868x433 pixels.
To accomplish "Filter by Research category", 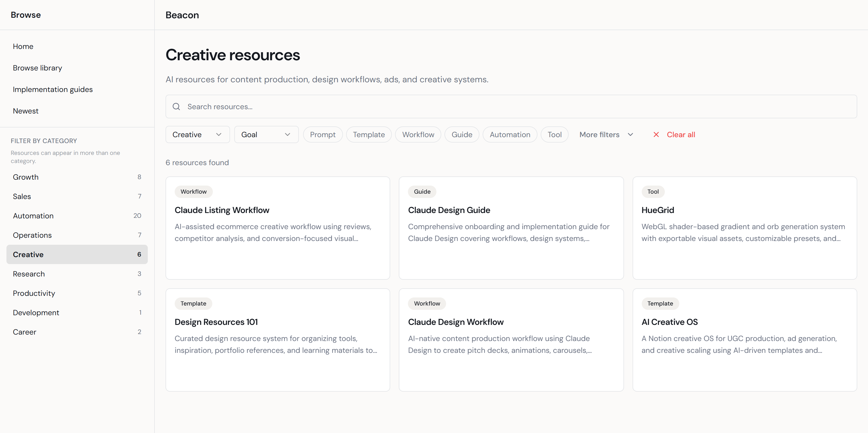I will coord(77,274).
